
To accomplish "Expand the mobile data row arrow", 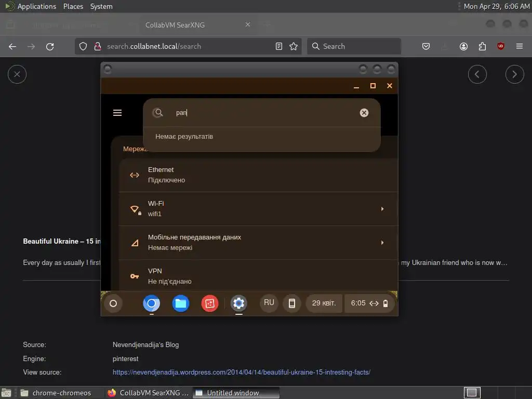I will click(x=382, y=243).
